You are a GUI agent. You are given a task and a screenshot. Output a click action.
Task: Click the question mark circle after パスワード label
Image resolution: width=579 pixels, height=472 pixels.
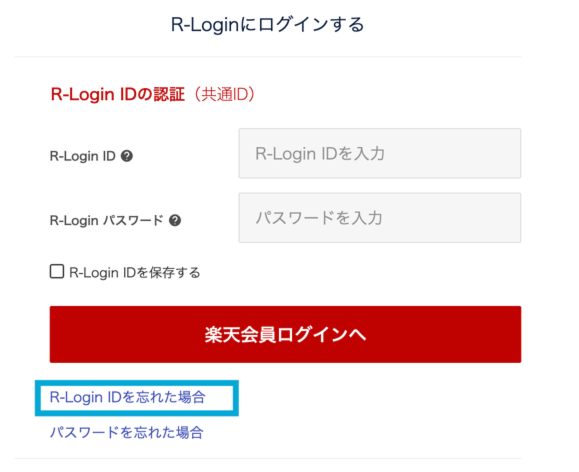point(175,220)
